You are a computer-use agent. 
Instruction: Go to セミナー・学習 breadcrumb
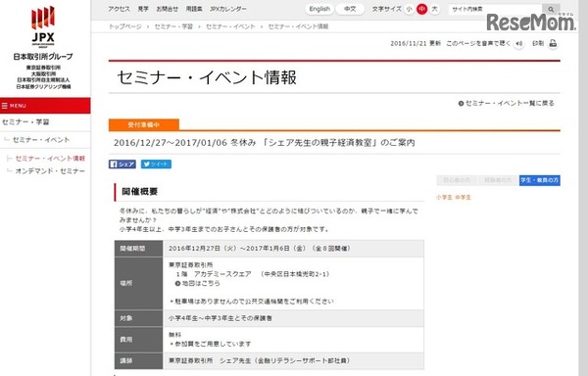pos(173,26)
